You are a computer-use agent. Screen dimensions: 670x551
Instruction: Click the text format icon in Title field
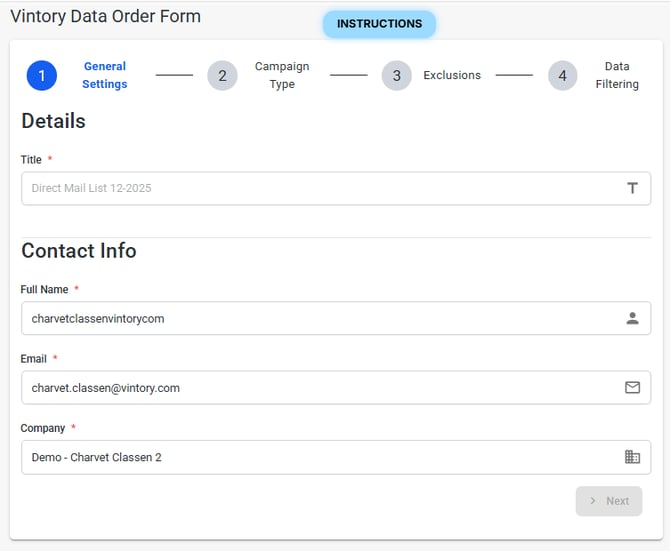click(x=632, y=188)
